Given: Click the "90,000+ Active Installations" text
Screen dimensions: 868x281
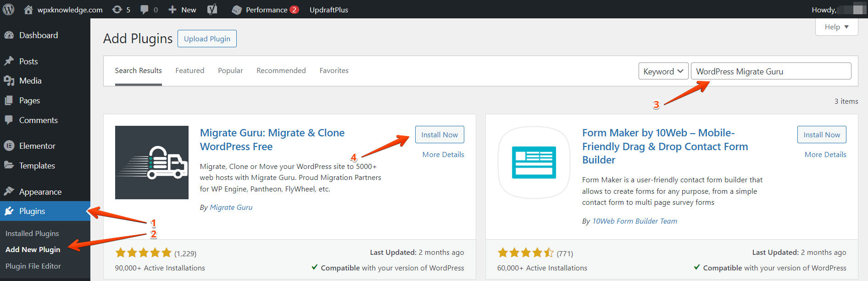Looking at the screenshot, I should click(x=160, y=268).
